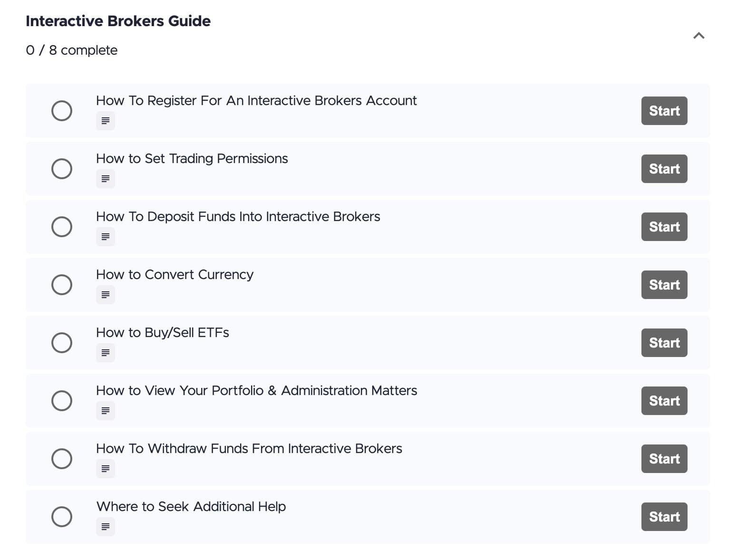Screen dimensions: 737x560
Task: Click text lesson icon under Withdraw Funds lesson
Action: (x=106, y=469)
